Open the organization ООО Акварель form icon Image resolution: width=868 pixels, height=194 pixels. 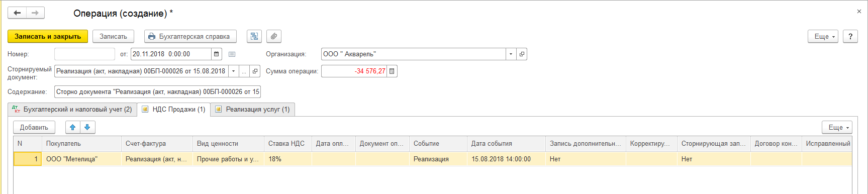click(522, 54)
